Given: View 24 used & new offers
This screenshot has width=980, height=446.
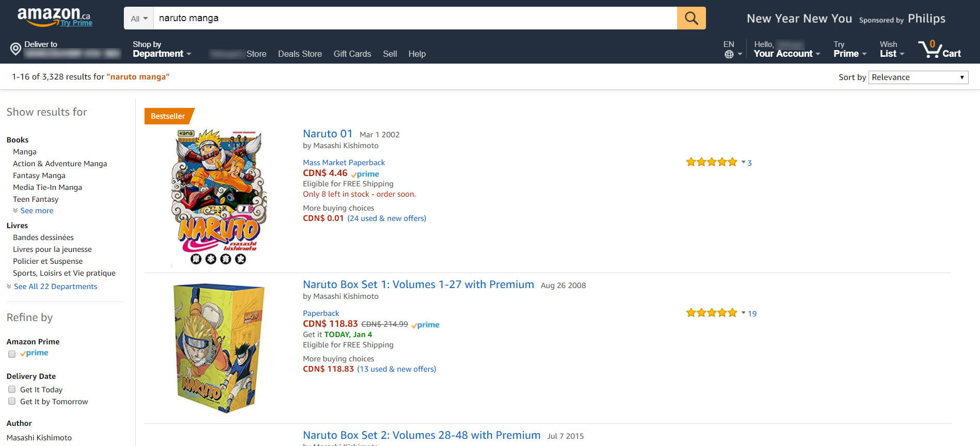Looking at the screenshot, I should click(x=387, y=218).
